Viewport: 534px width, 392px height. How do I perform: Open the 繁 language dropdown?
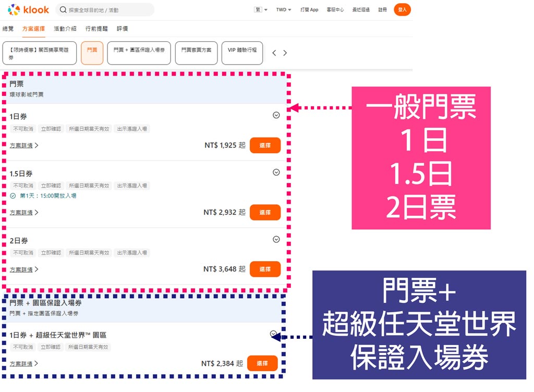tap(261, 10)
